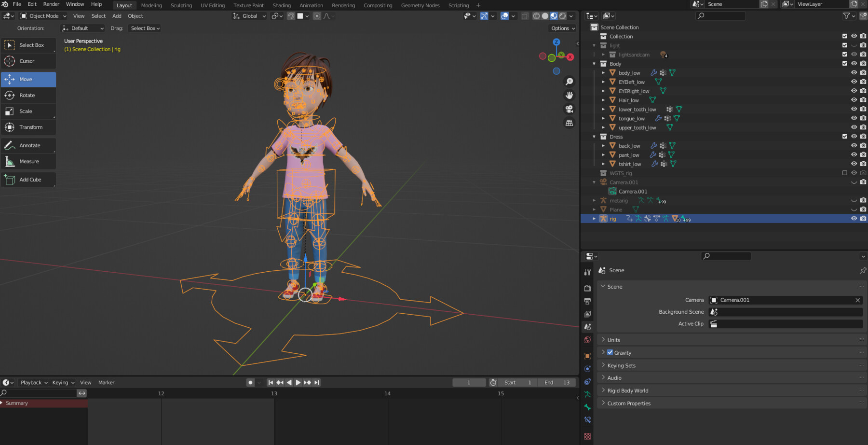Expand the body_low object in the outliner
Viewport: 868px width, 445px height.
(603, 72)
